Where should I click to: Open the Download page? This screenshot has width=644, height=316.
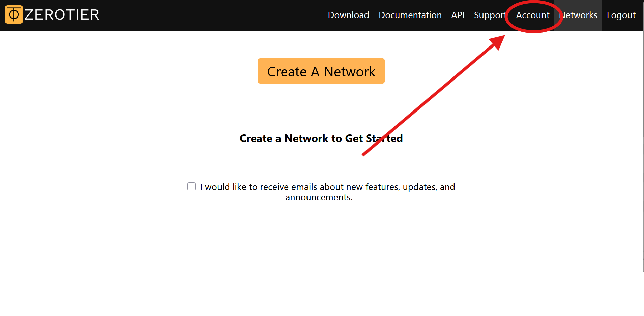pyautogui.click(x=348, y=15)
